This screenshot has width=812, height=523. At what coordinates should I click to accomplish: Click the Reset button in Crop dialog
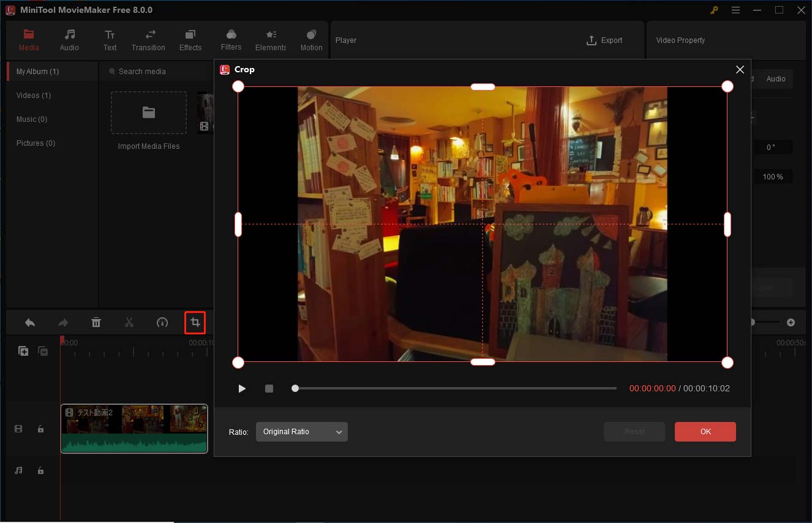634,432
